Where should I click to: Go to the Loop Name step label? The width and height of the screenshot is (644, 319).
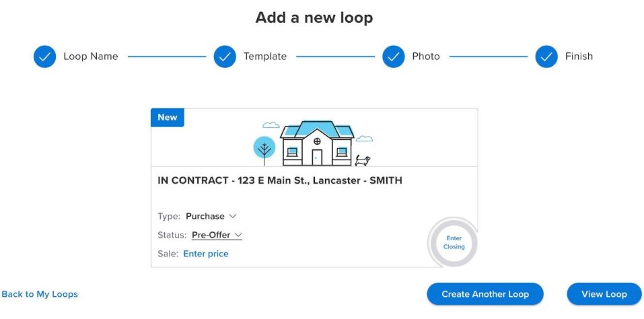[x=90, y=57]
